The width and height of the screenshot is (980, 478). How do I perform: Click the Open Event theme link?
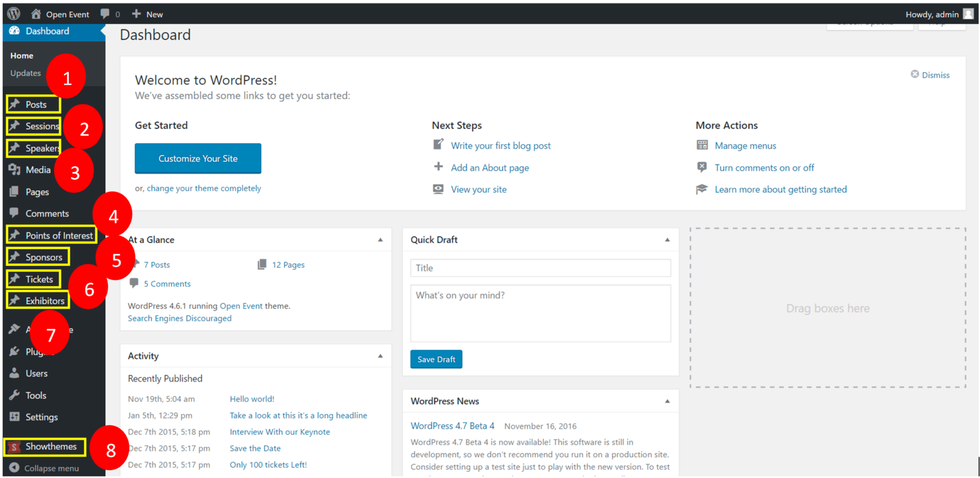click(x=241, y=306)
